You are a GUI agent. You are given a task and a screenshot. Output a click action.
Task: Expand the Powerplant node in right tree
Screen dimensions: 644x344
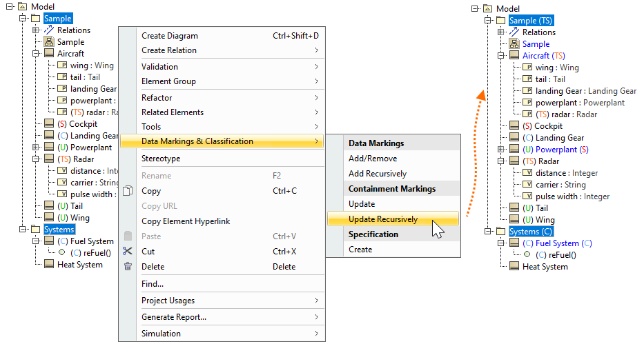tap(502, 150)
